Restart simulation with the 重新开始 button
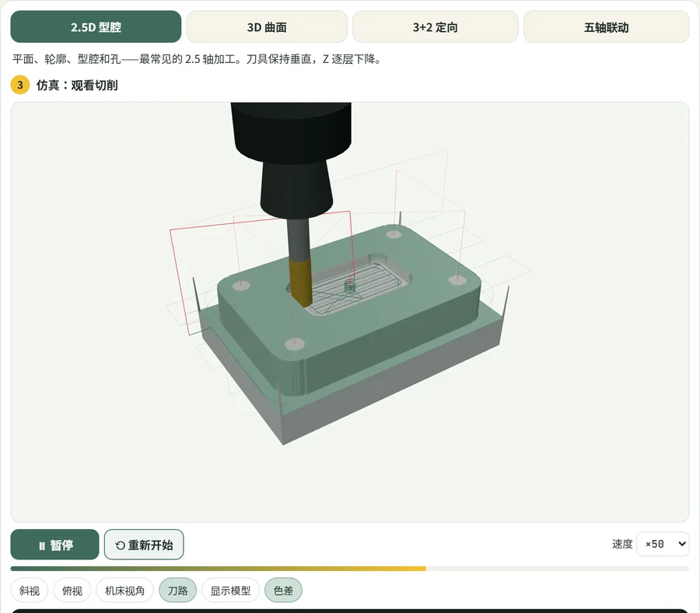 pyautogui.click(x=144, y=545)
